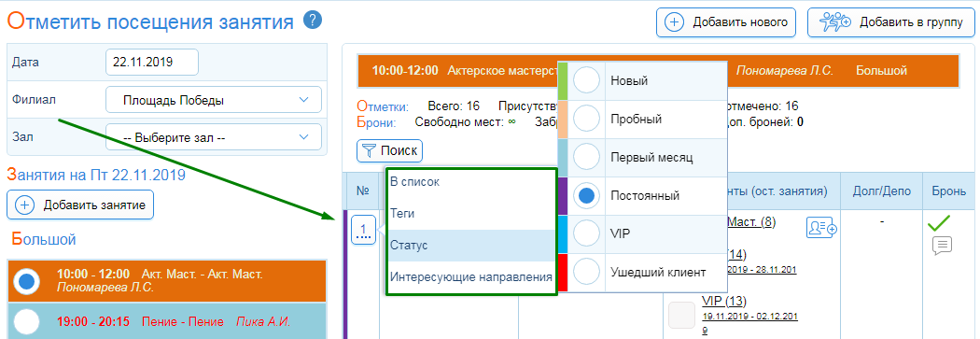Choose Интересующие направления menu item

click(x=471, y=276)
